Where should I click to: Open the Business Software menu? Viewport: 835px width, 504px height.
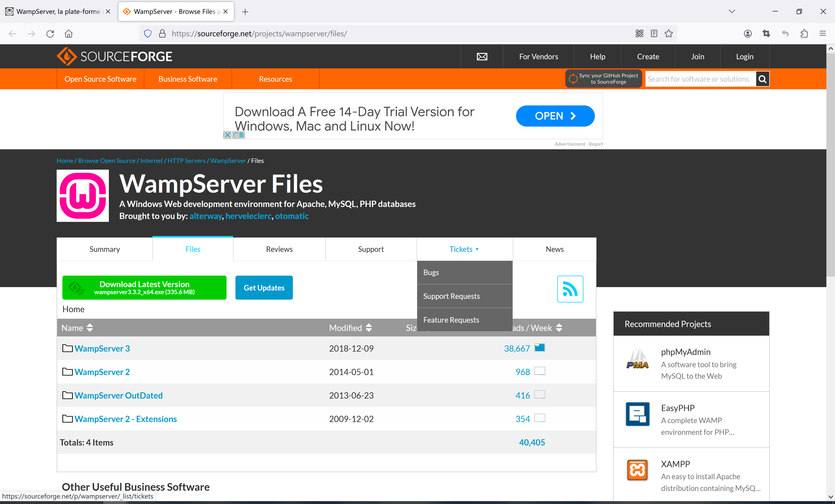(188, 79)
